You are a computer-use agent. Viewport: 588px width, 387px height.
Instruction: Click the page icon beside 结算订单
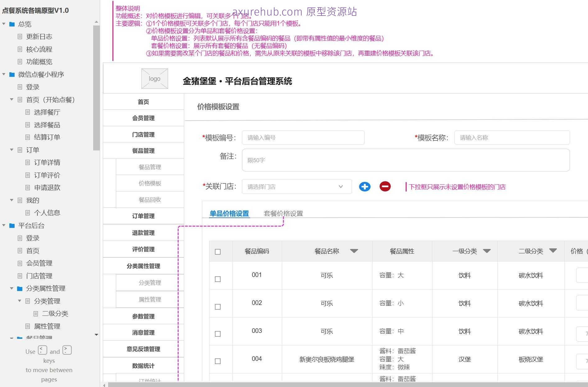28,137
